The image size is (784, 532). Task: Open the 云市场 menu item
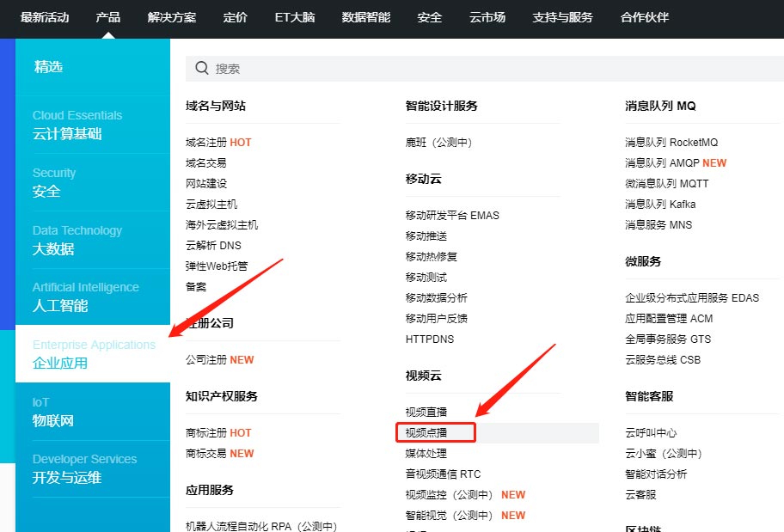pos(487,17)
